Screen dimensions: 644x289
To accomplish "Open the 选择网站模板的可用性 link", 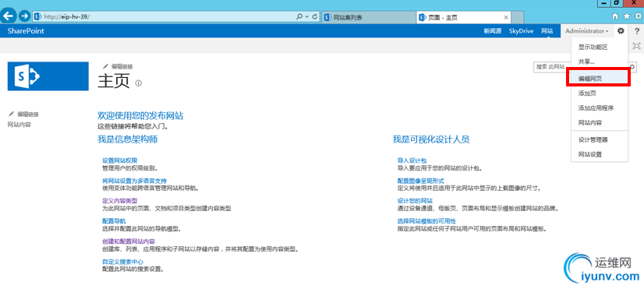I will [426, 221].
